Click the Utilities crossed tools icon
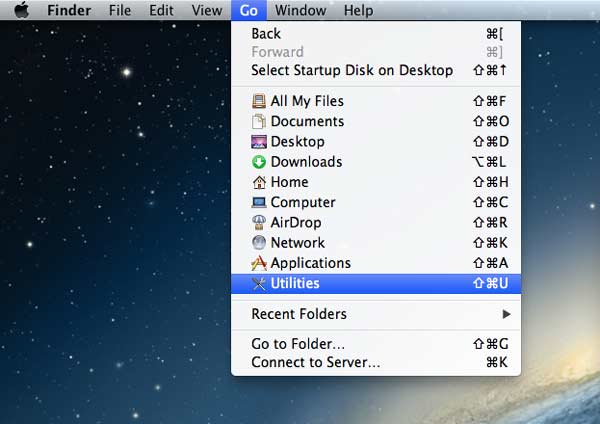Image resolution: width=600 pixels, height=424 pixels. coord(259,284)
